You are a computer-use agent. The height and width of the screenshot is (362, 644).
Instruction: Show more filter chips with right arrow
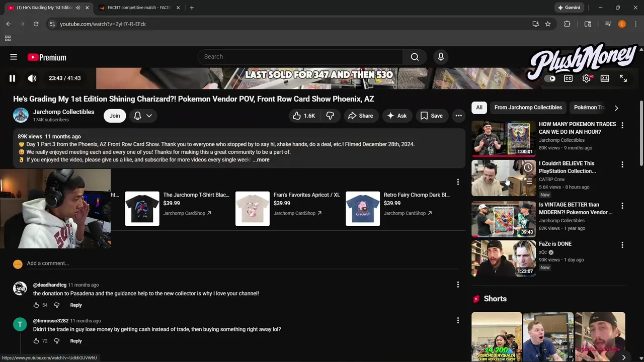[616, 108]
